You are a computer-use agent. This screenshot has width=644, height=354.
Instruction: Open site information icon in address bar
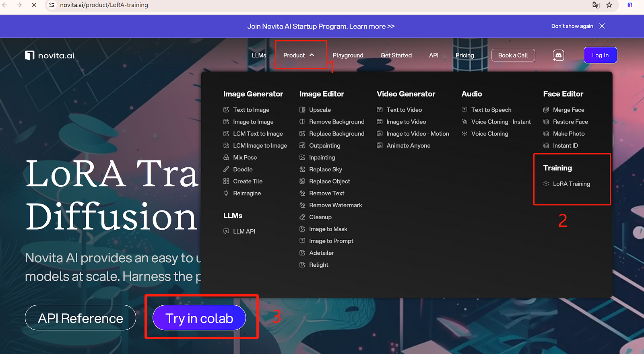(x=52, y=5)
